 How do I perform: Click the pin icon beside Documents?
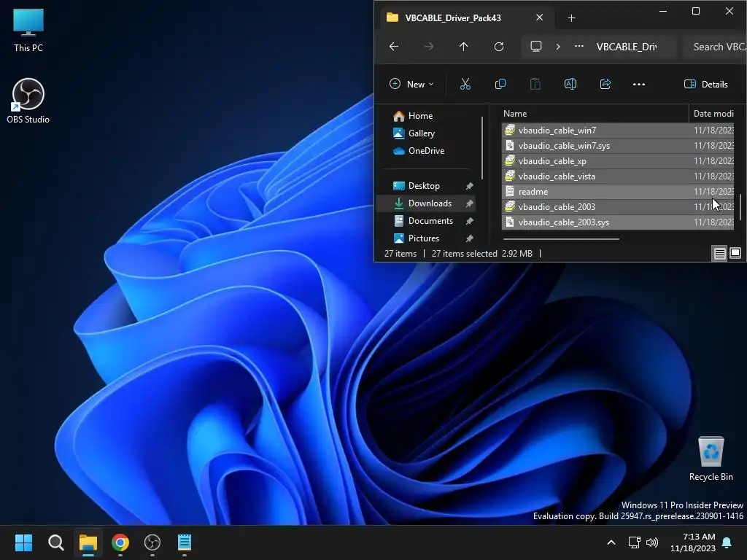tap(469, 221)
